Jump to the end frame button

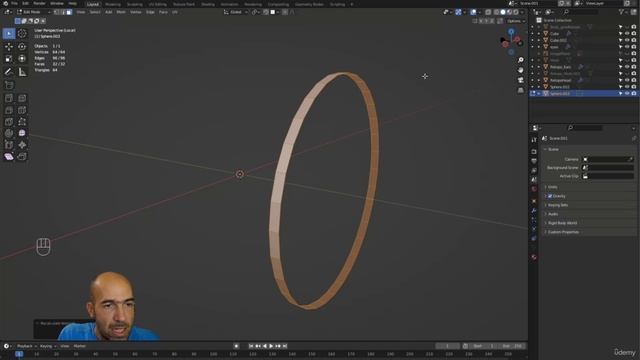pos(285,346)
